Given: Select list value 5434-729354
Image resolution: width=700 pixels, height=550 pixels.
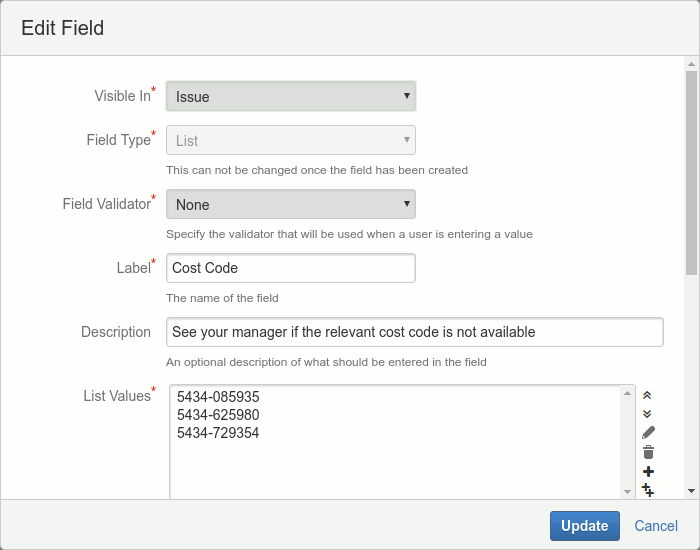Looking at the screenshot, I should pos(218,433).
